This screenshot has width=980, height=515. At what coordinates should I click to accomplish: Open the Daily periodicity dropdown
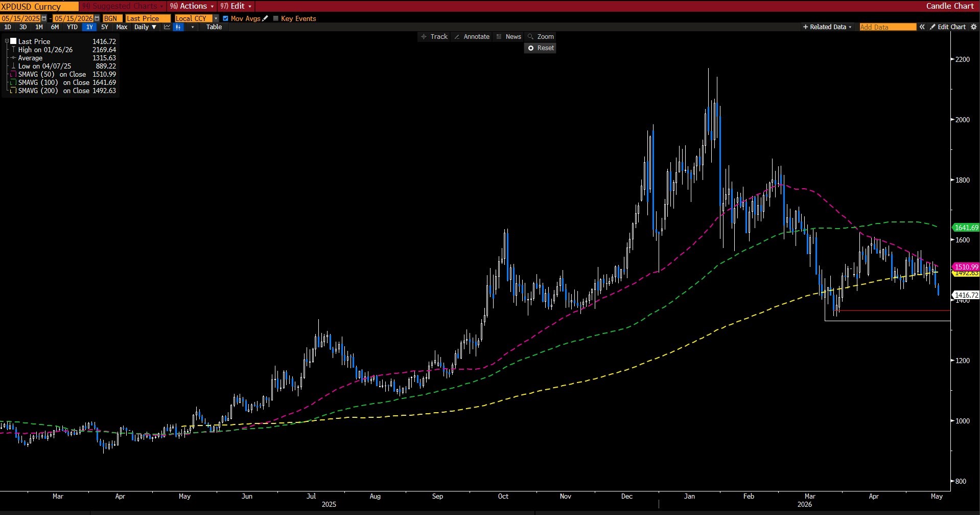145,27
